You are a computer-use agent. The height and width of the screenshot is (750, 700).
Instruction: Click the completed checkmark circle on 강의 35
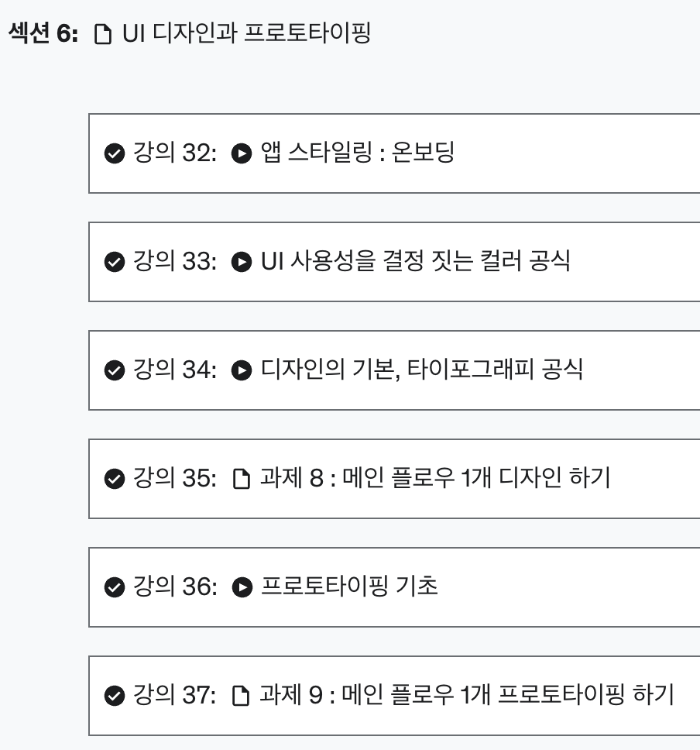(115, 479)
